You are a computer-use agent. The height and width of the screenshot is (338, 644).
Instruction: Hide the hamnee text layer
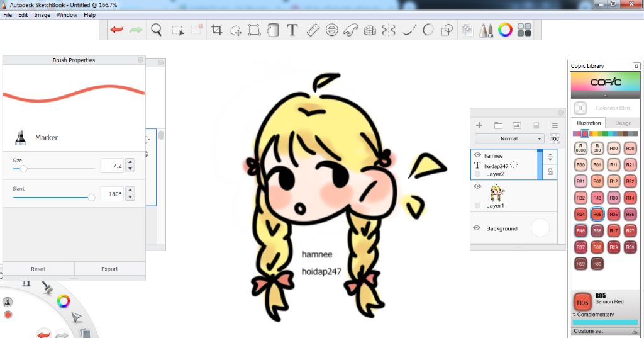(x=477, y=155)
